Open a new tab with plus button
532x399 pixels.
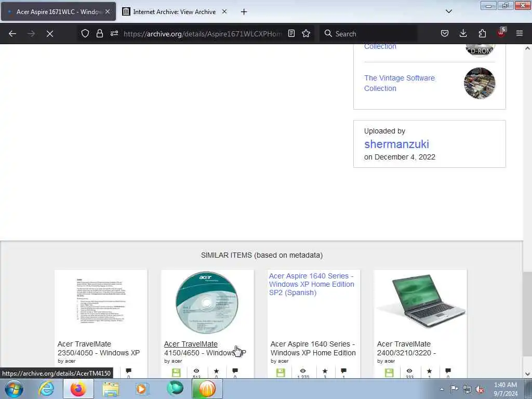[244, 12]
